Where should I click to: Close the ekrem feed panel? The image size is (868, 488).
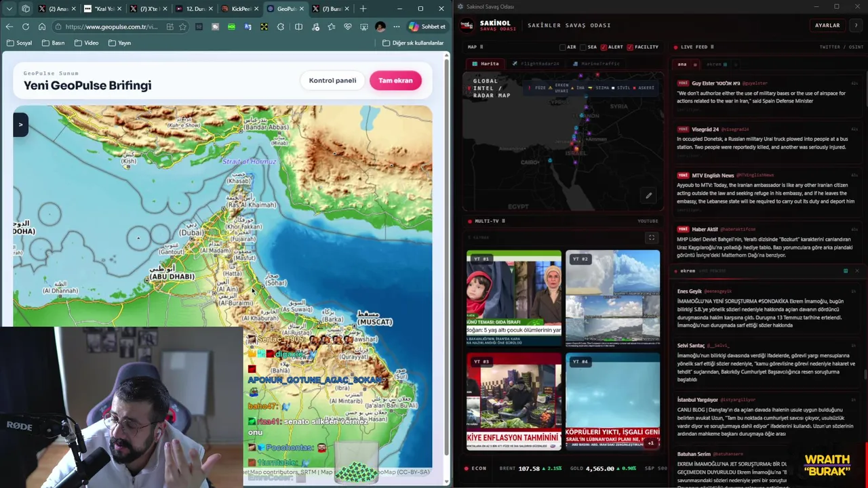tap(856, 271)
